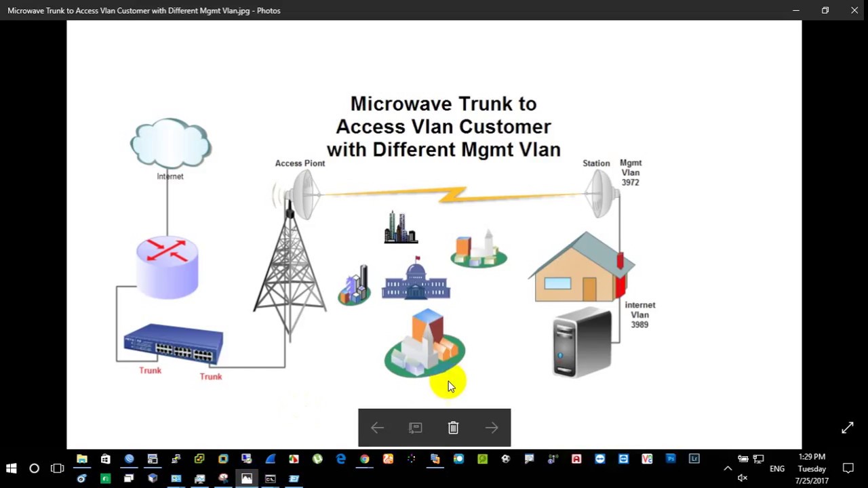Click the Mgmt Vlan '3972' value
The height and width of the screenshot is (488, 868).
click(631, 182)
